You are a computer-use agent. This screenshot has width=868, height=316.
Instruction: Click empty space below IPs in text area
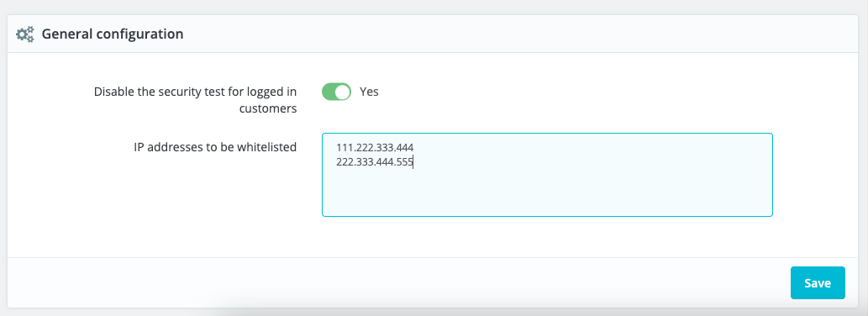coord(547,193)
